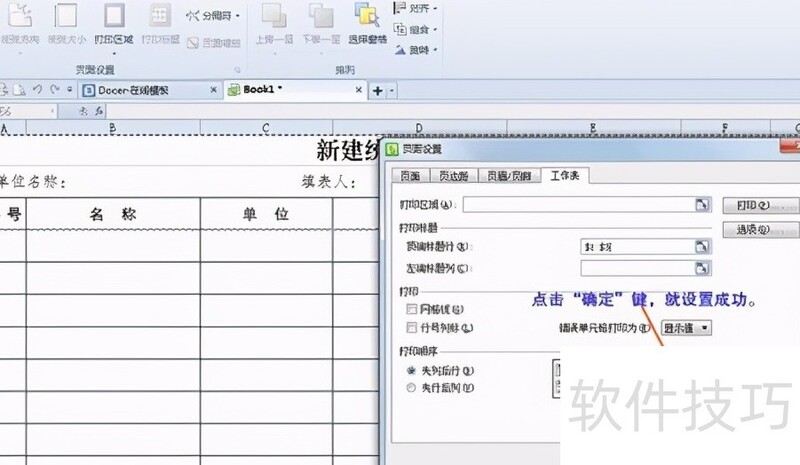Click the Page Setup dialog title icon
The width and height of the screenshot is (800, 465).
(392, 149)
